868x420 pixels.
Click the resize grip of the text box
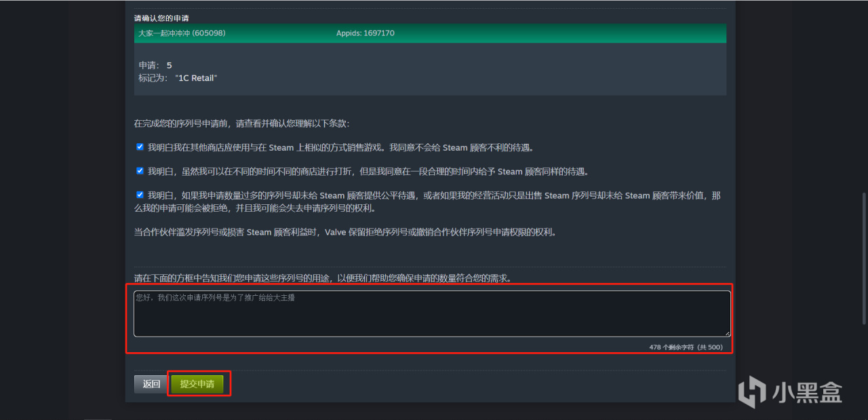click(727, 333)
